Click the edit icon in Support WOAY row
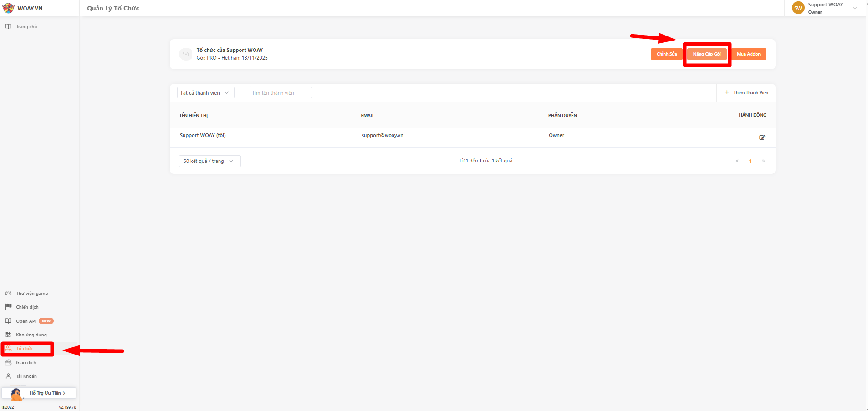Image resolution: width=868 pixels, height=411 pixels. [762, 137]
